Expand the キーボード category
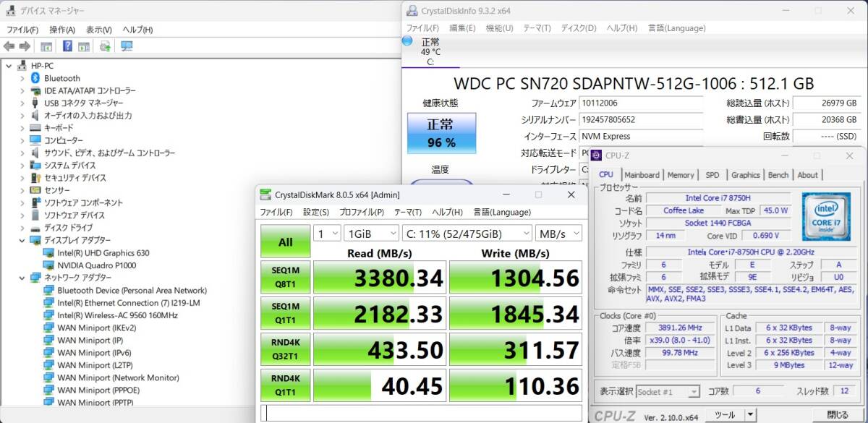868x423 pixels. click(22, 128)
